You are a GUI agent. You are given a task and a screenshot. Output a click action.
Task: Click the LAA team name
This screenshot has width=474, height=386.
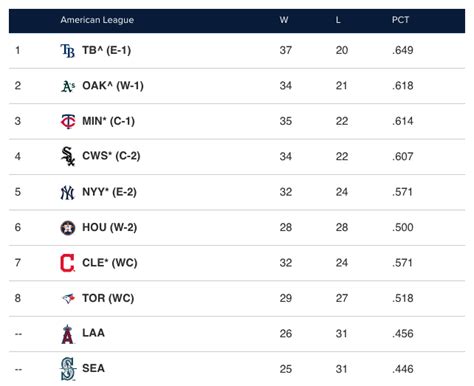(x=93, y=333)
